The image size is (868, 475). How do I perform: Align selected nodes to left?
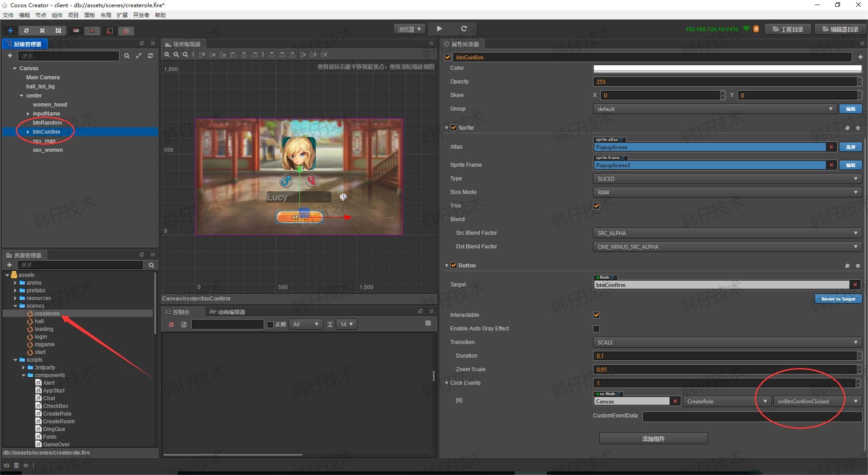click(x=233, y=54)
